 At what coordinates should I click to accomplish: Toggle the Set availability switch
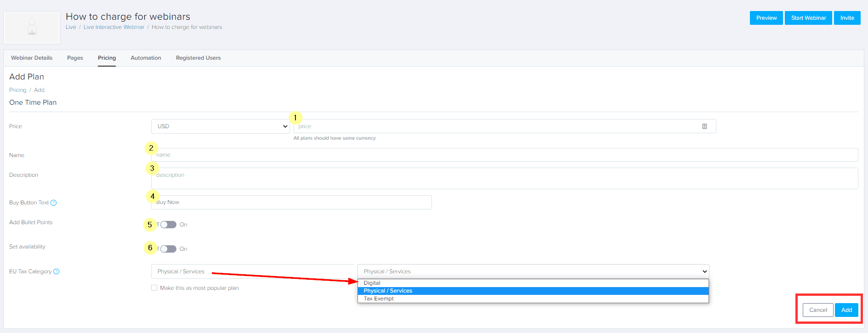tap(168, 249)
